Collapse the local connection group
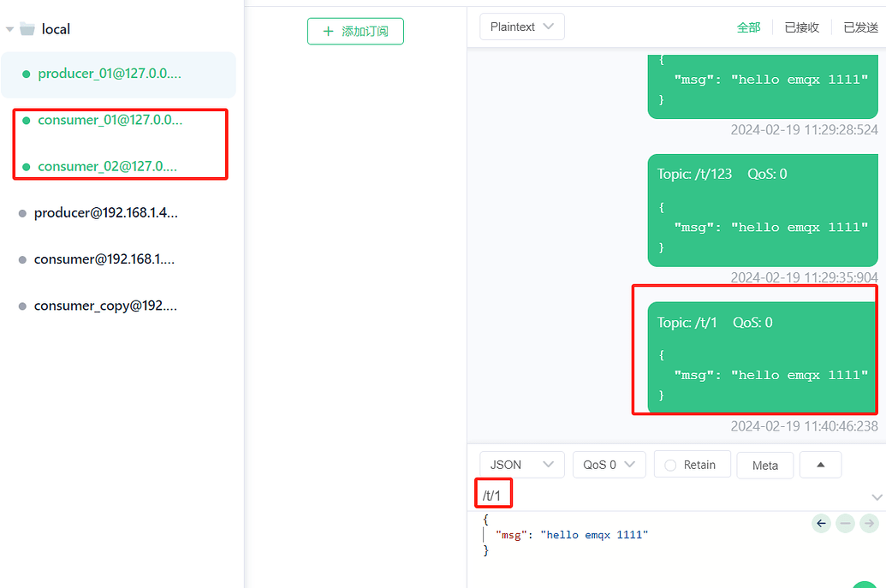 click(9, 29)
